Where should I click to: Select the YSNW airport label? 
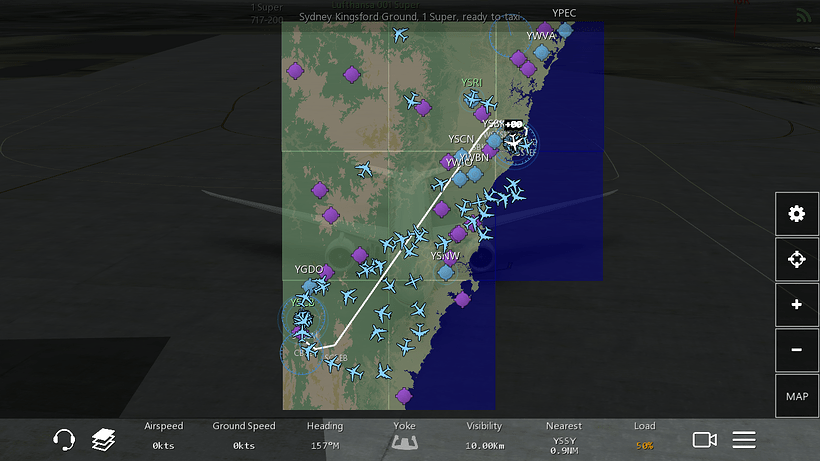445,256
